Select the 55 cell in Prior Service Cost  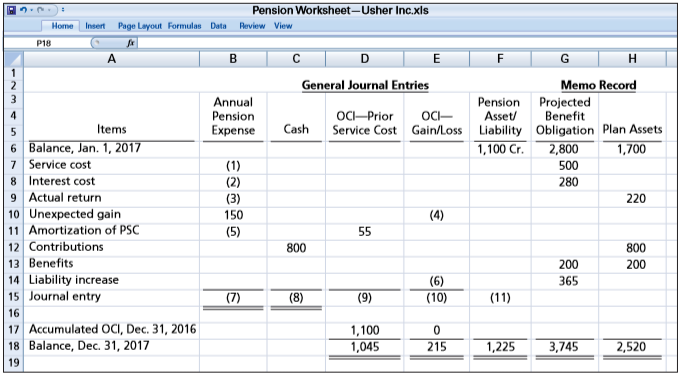364,232
